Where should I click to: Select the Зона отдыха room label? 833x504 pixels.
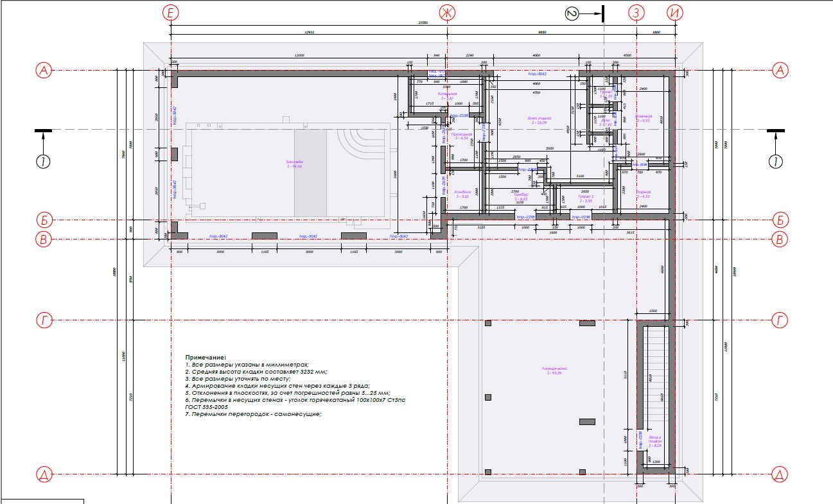click(x=539, y=119)
